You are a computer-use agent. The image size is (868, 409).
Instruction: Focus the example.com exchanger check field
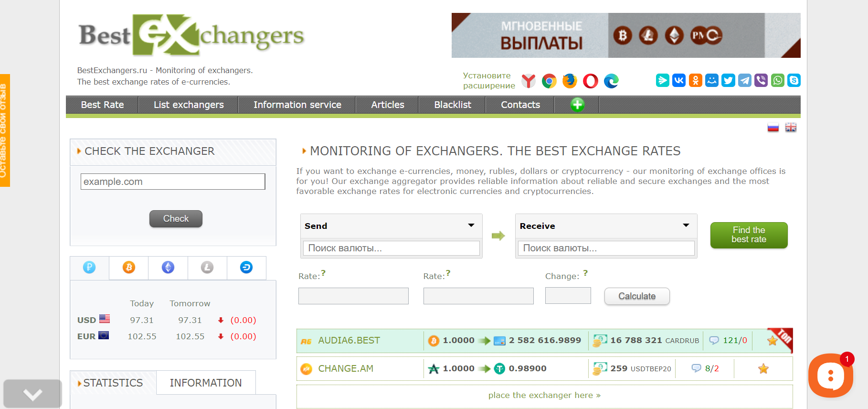pos(173,182)
